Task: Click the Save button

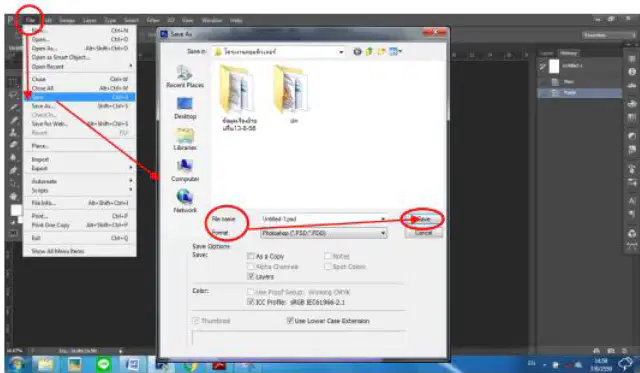Action: 423,219
